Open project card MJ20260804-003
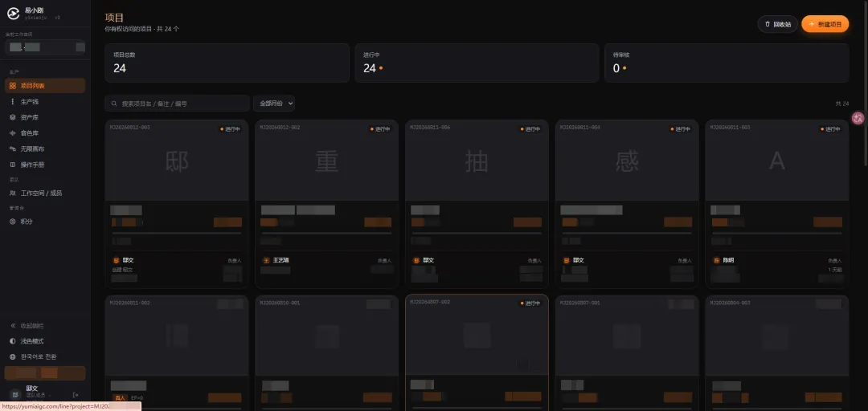Viewport: 868px width, 411px height. point(776,353)
